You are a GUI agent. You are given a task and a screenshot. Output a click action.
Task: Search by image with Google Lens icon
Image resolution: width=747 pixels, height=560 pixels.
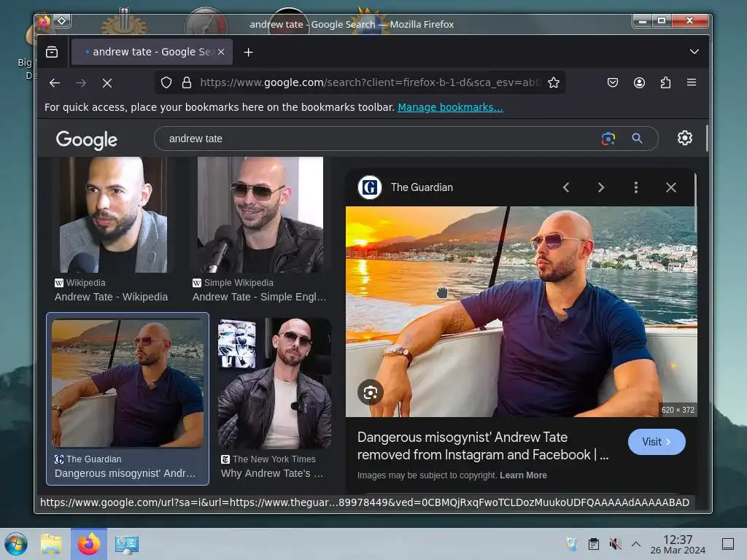(x=608, y=139)
